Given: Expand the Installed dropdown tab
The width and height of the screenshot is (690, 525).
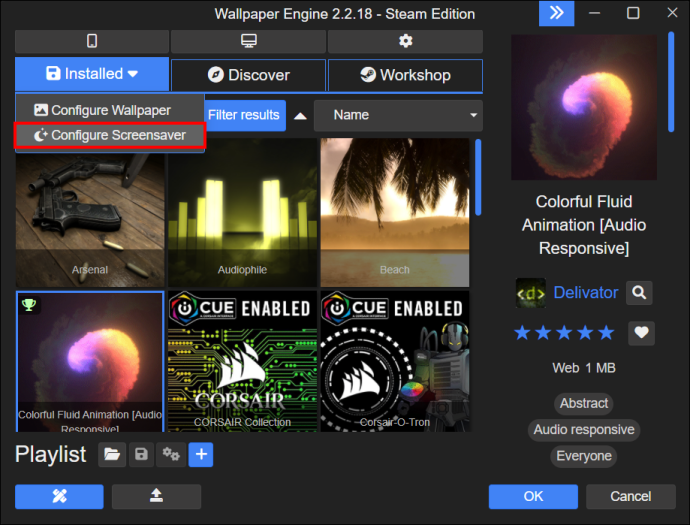Looking at the screenshot, I should 92,74.
